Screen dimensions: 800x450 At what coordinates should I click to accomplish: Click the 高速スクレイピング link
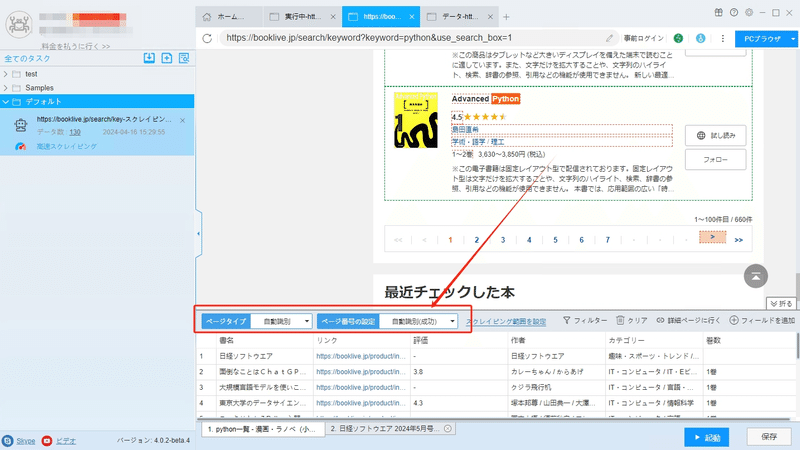click(x=66, y=146)
